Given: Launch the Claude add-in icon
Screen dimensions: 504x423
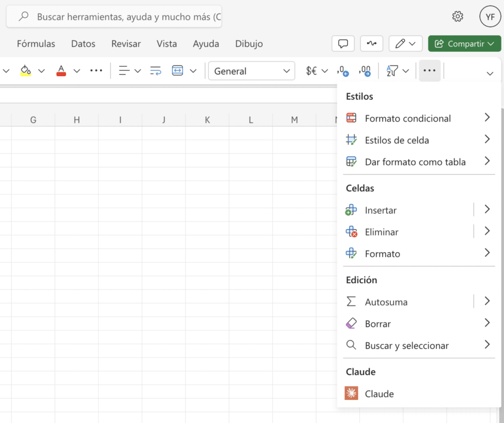Looking at the screenshot, I should click(351, 393).
